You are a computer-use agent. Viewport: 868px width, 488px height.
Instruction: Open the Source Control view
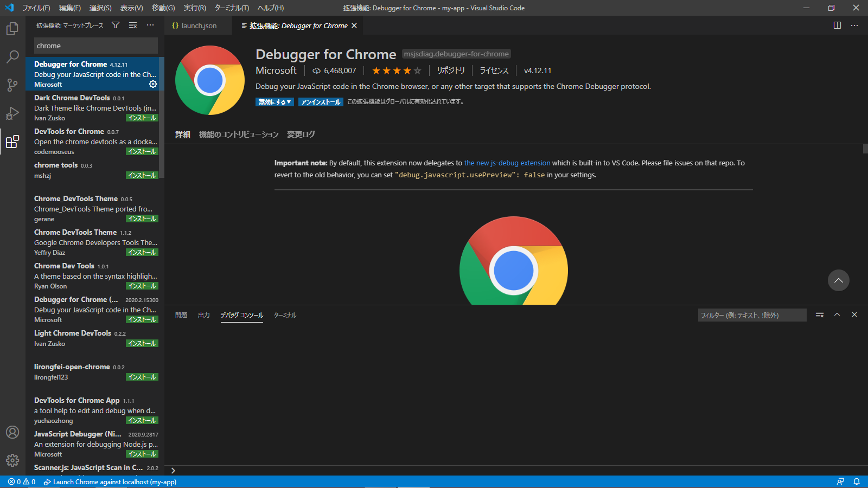coord(12,85)
